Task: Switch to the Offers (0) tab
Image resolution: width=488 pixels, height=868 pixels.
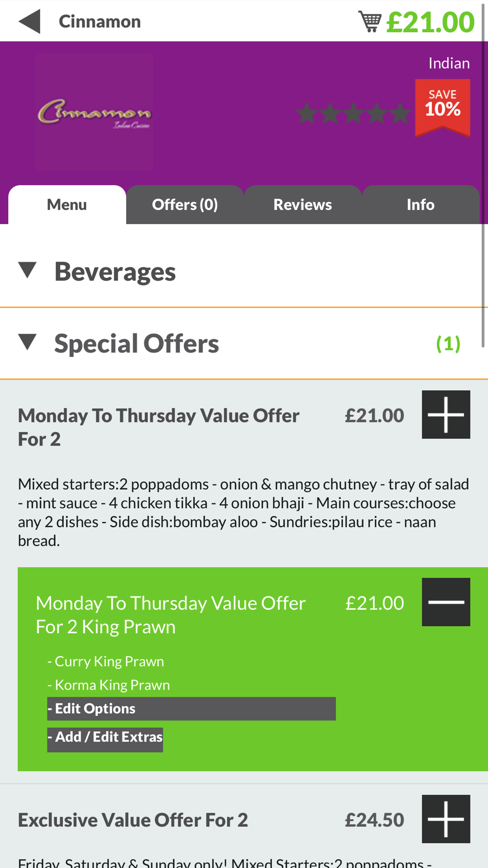Action: (185, 205)
